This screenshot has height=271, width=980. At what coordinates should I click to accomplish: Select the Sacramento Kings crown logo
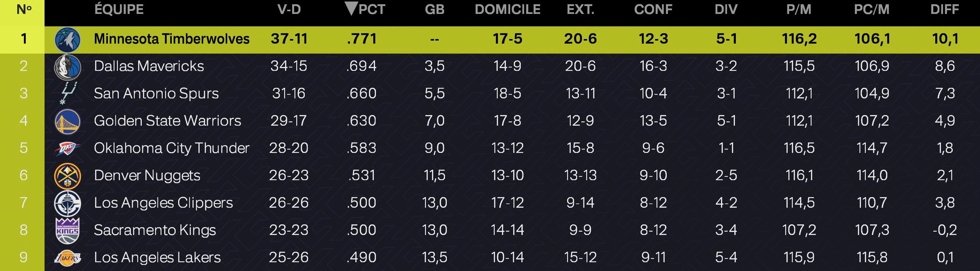(x=67, y=230)
